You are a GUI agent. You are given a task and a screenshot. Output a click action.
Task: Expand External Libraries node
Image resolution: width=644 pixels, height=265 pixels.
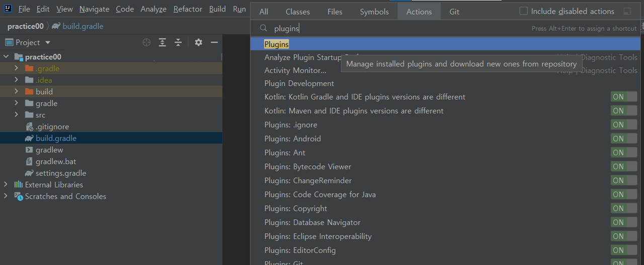click(6, 185)
